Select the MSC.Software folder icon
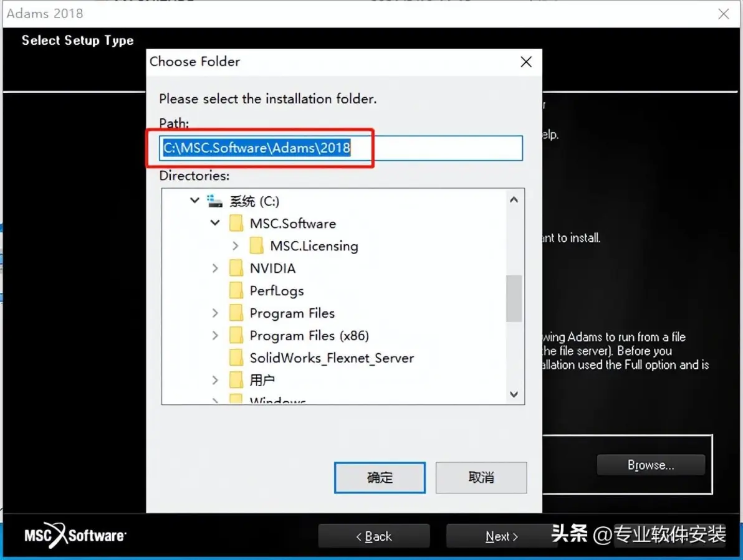The image size is (743, 560). click(236, 223)
